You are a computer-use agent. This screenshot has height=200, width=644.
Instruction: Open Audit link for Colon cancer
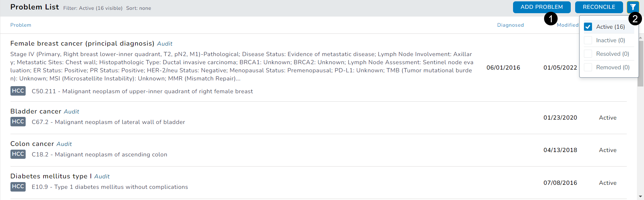coord(64,144)
